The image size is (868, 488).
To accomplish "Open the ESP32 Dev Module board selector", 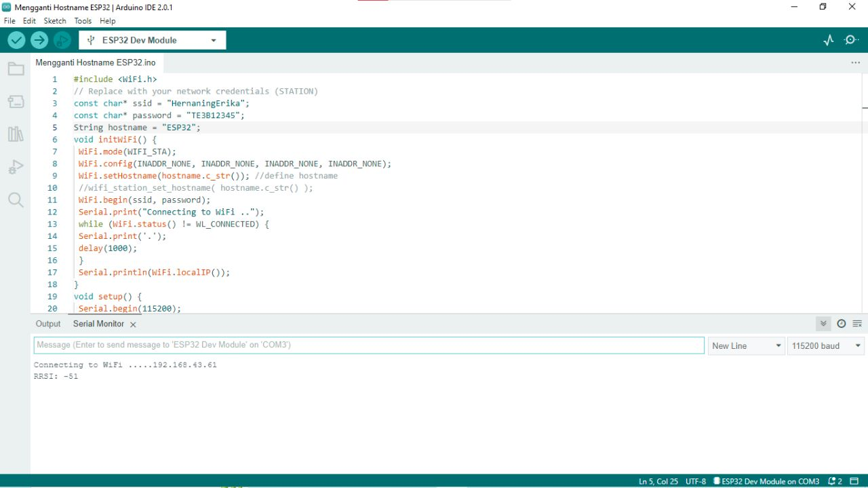I will [153, 40].
